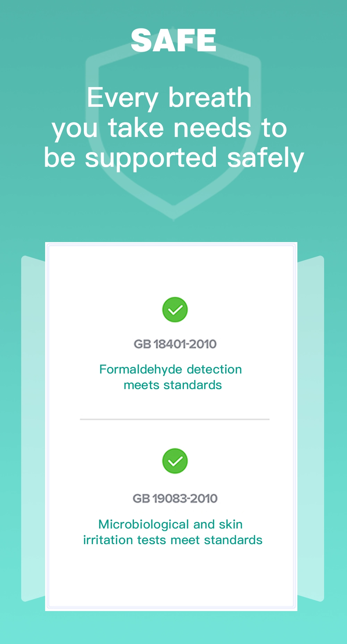Click the word "Microbiological" in the card
This screenshot has width=347, height=644.
click(x=144, y=525)
